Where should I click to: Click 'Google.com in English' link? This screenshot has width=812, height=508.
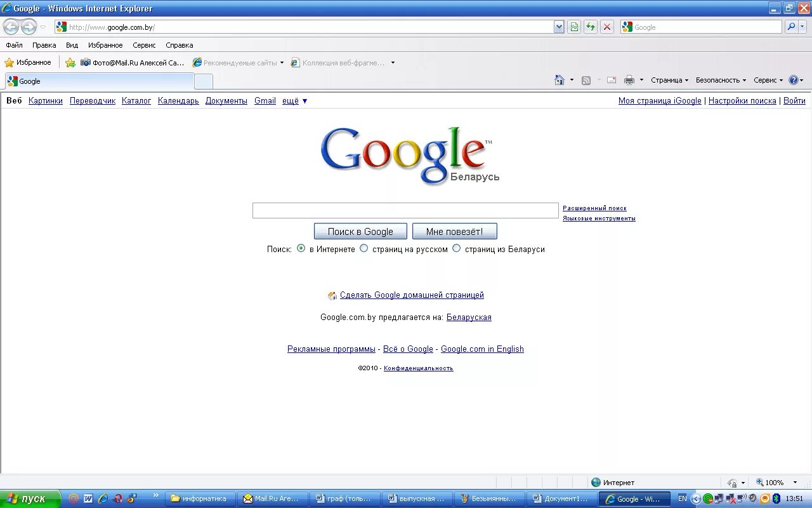coord(482,349)
